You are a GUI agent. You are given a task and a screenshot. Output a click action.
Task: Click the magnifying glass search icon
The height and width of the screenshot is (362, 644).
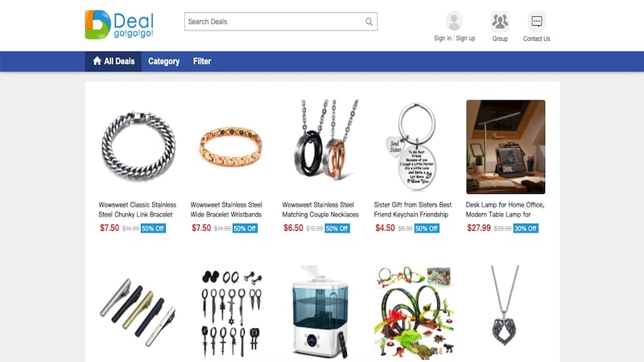tap(369, 22)
